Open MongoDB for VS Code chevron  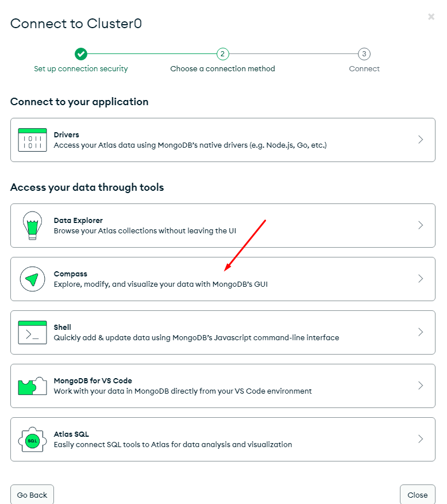(x=421, y=386)
